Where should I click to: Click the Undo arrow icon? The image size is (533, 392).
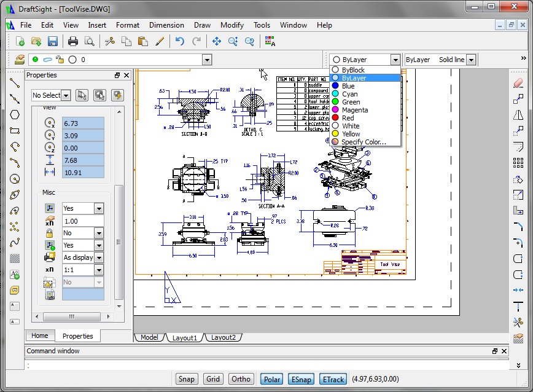click(180, 42)
